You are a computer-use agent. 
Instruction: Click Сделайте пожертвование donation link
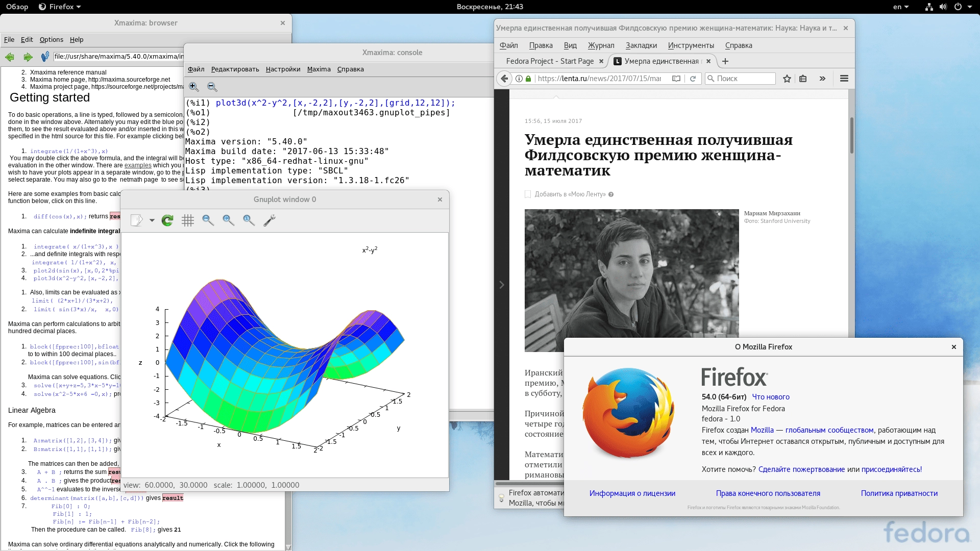click(801, 469)
